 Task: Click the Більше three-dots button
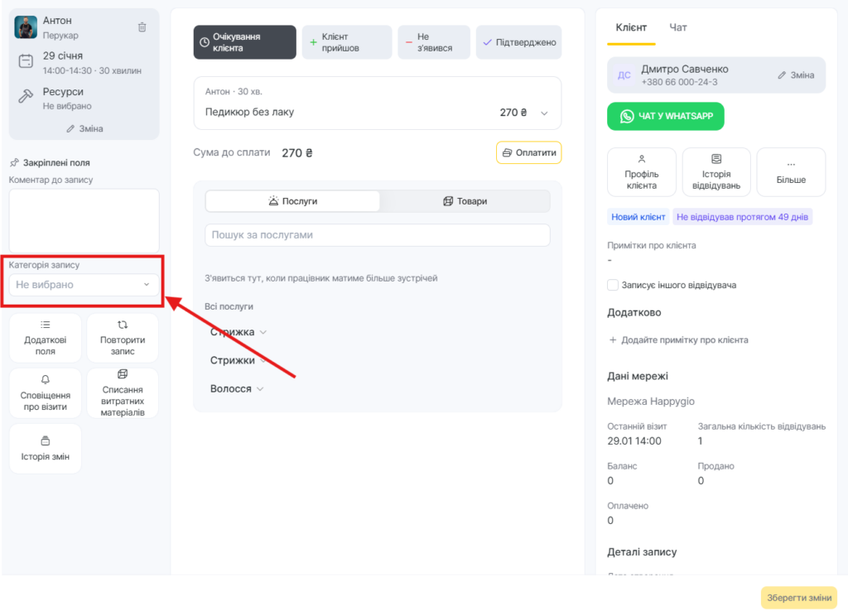coord(791,162)
